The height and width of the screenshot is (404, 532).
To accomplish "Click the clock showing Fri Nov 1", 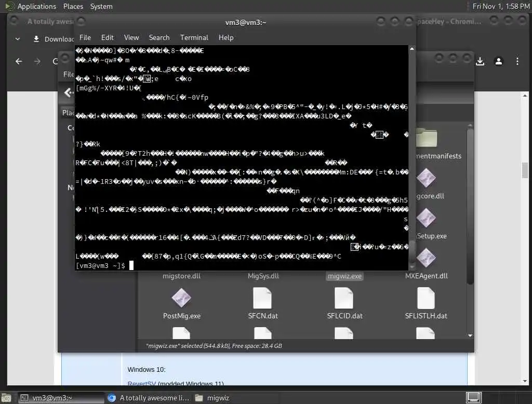I will click(x=501, y=6).
